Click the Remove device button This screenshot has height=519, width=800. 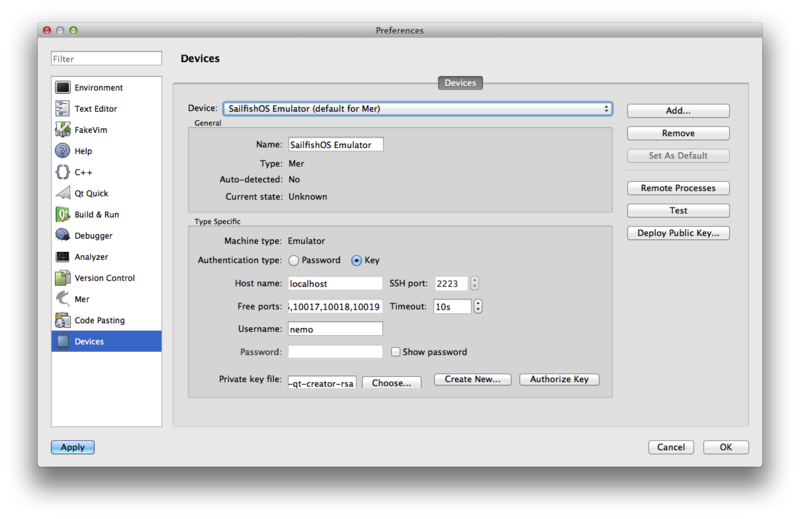[x=678, y=133]
